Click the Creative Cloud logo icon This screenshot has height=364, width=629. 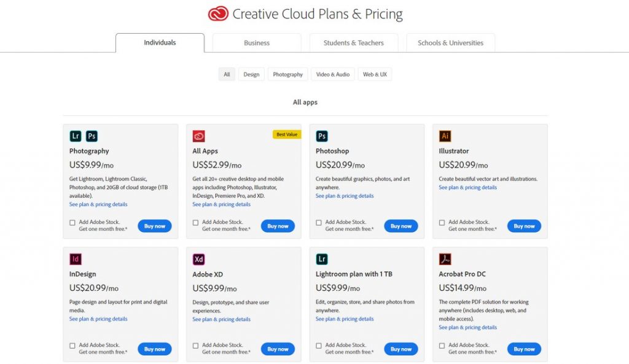coord(217,14)
